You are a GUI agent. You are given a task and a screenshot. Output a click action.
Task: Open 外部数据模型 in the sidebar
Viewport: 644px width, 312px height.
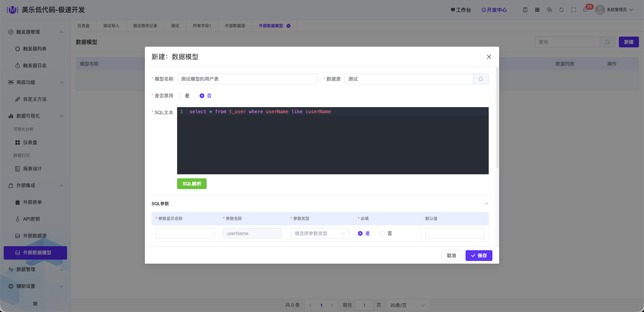(x=35, y=253)
